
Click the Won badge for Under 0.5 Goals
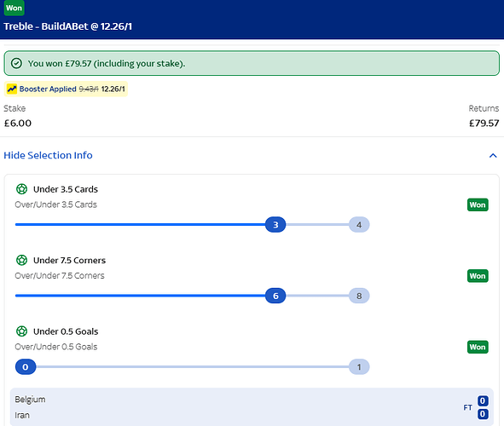point(478,347)
